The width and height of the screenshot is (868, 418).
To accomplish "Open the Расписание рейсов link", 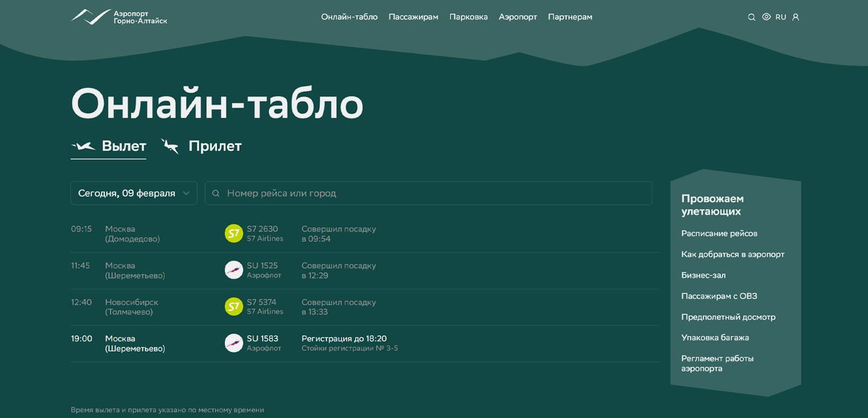I will point(719,234).
